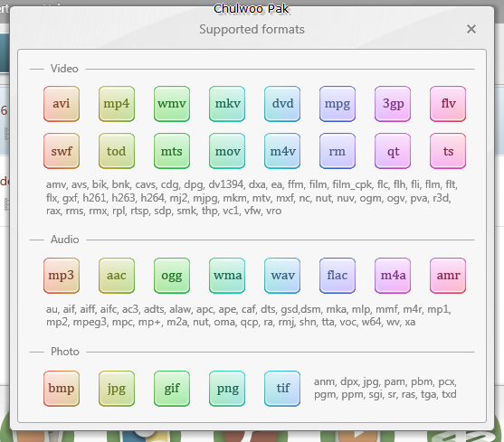Click the gif photo format tile
Viewport: 504px width, 442px height.
[x=172, y=389]
